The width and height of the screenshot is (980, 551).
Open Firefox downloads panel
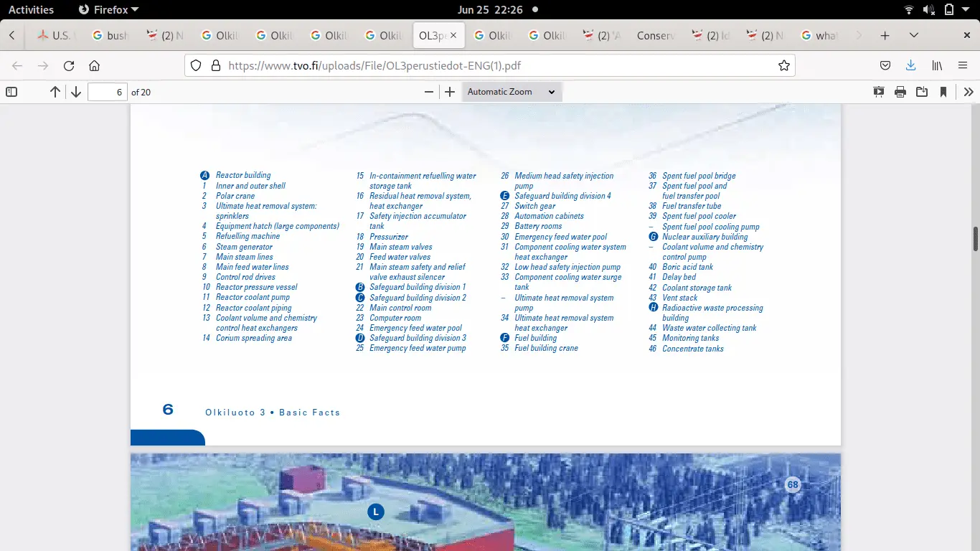910,66
